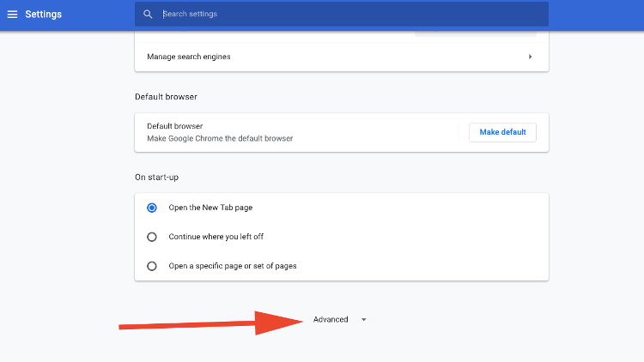Click the Open a specific page or set of pages text
644x362 pixels.
[x=233, y=266]
